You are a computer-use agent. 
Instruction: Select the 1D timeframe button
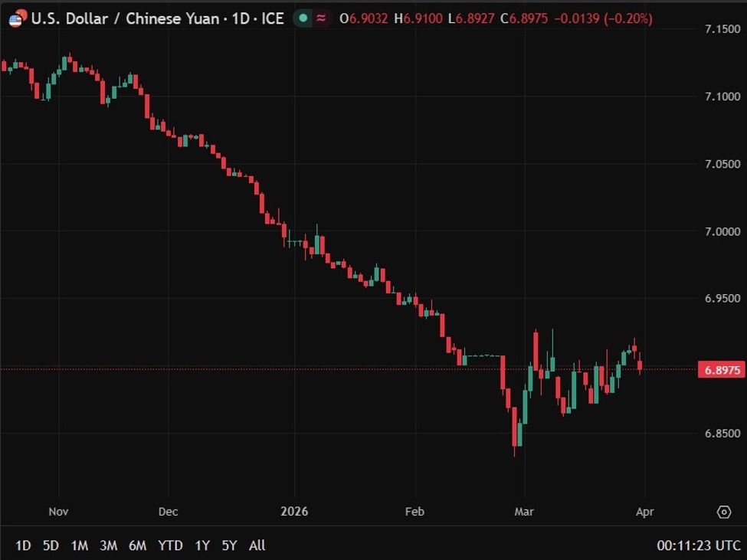click(22, 545)
